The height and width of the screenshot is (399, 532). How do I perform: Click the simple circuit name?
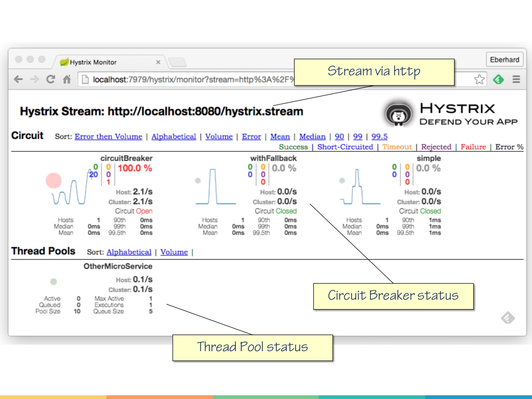point(429,158)
